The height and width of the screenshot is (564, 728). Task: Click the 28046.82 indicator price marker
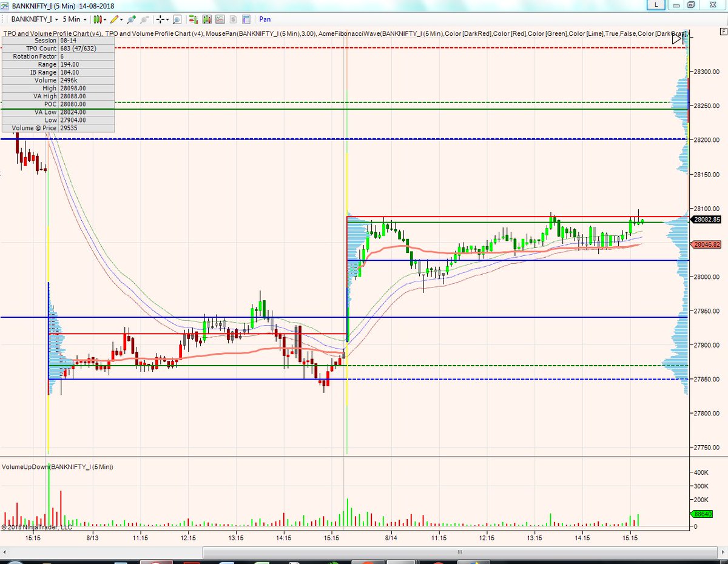(707, 244)
